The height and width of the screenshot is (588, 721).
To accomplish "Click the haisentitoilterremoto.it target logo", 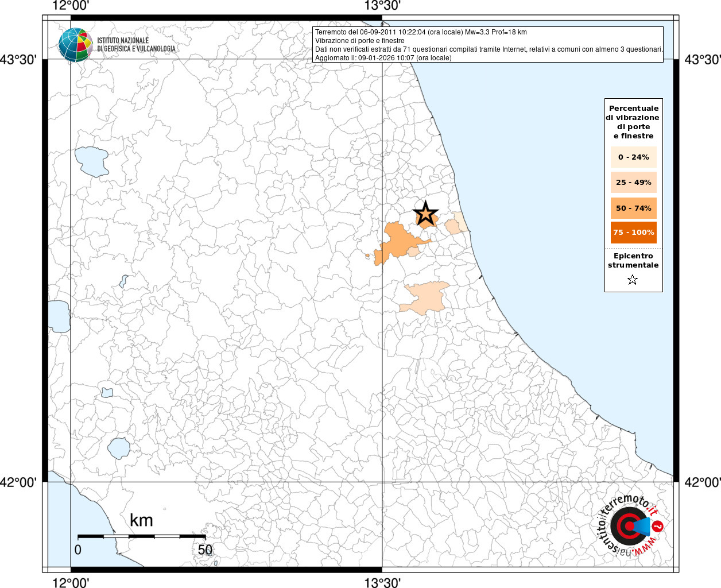I will pyautogui.click(x=629, y=526).
